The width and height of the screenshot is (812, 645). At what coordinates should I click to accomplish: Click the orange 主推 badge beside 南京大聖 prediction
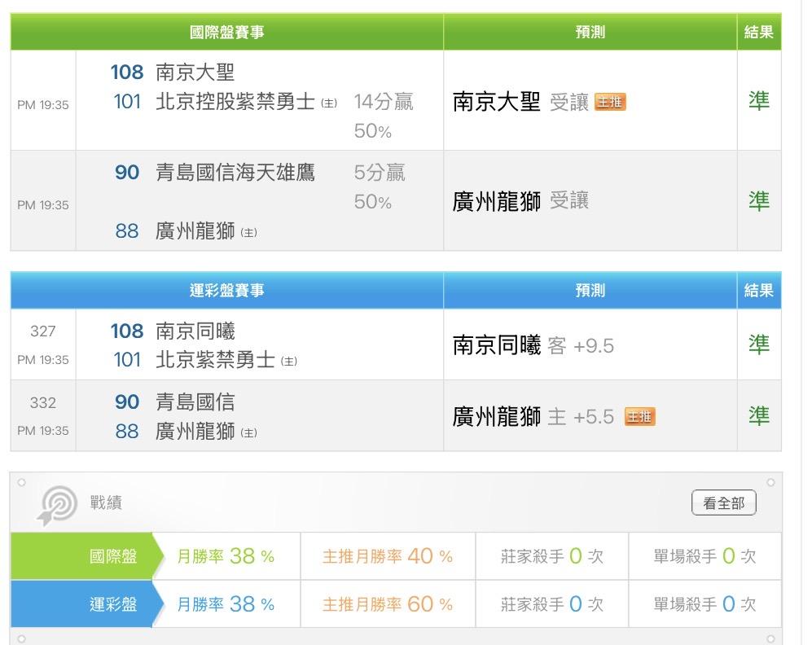click(x=610, y=102)
